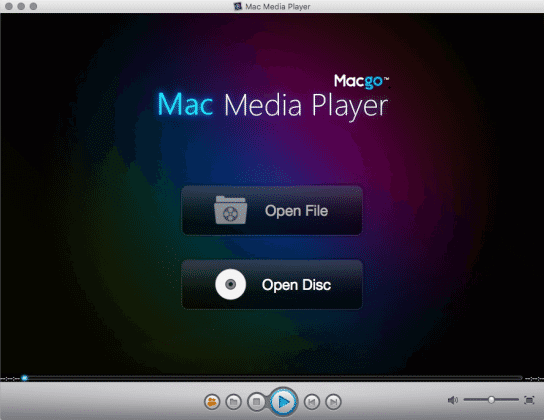Mute audio via the speaker icon
The image size is (544, 420).
click(x=453, y=400)
